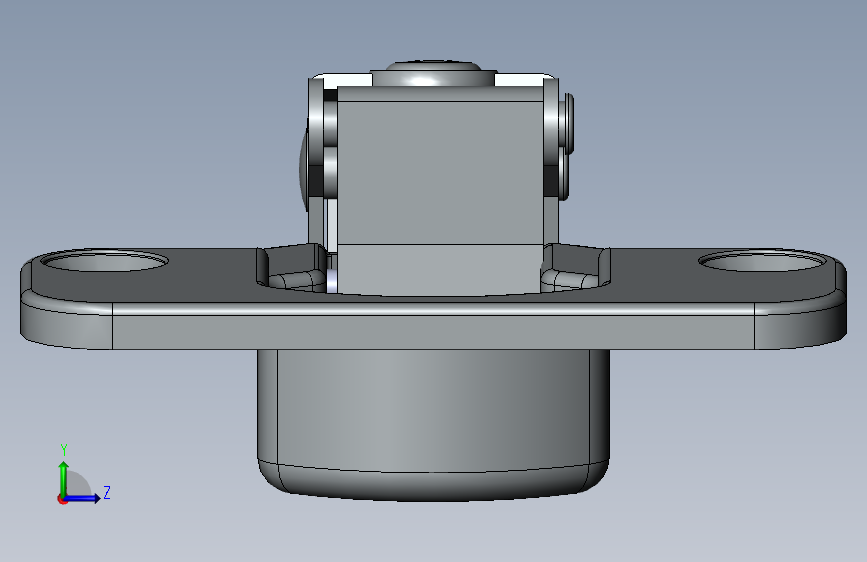The image size is (867, 562).
Task: Select the square block's front face
Action: coord(440,172)
